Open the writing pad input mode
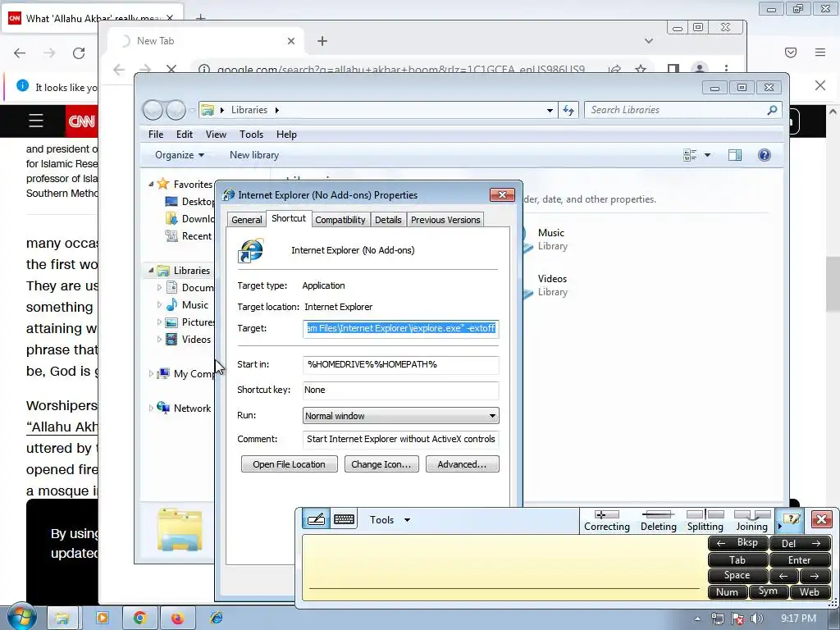 tap(316, 519)
